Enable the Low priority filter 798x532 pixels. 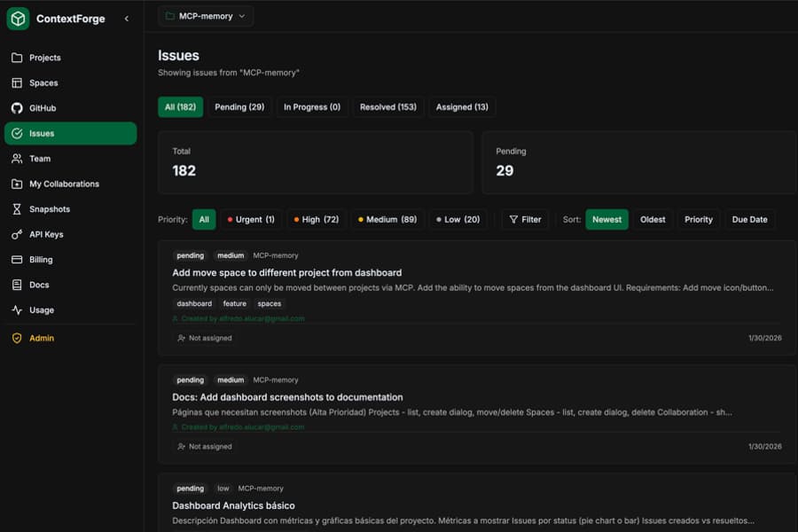(458, 219)
